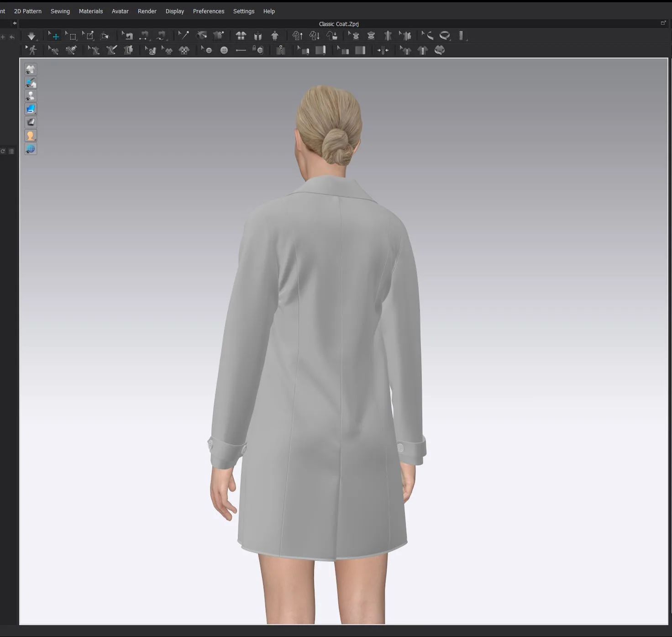
Task: Click the Button placement tool
Action: point(224,50)
